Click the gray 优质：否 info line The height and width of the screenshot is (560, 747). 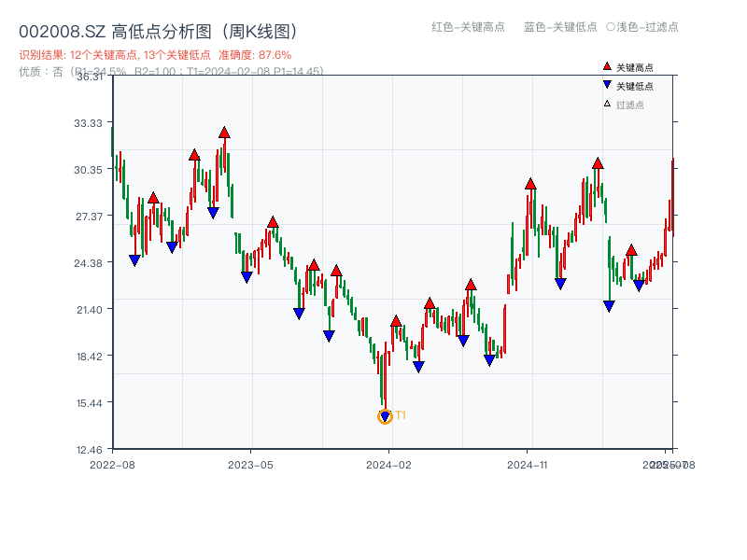[171, 72]
